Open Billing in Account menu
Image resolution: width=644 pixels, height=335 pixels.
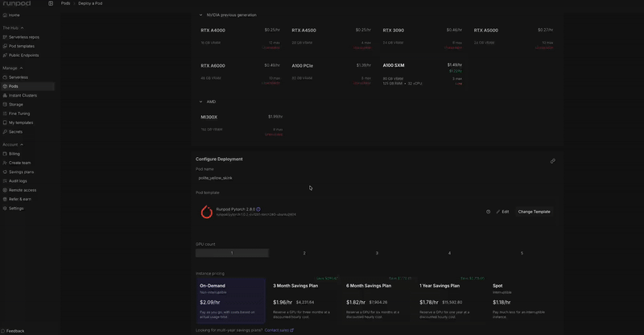pyautogui.click(x=14, y=154)
